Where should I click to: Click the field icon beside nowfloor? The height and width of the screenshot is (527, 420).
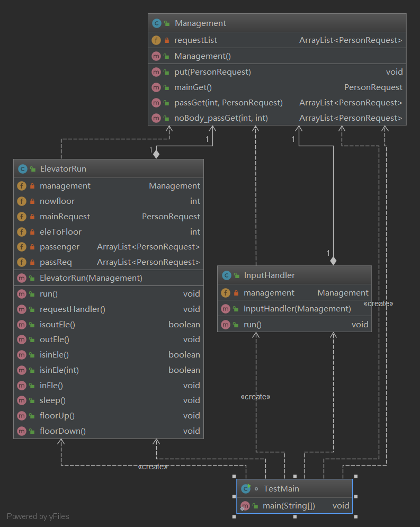tap(22, 201)
